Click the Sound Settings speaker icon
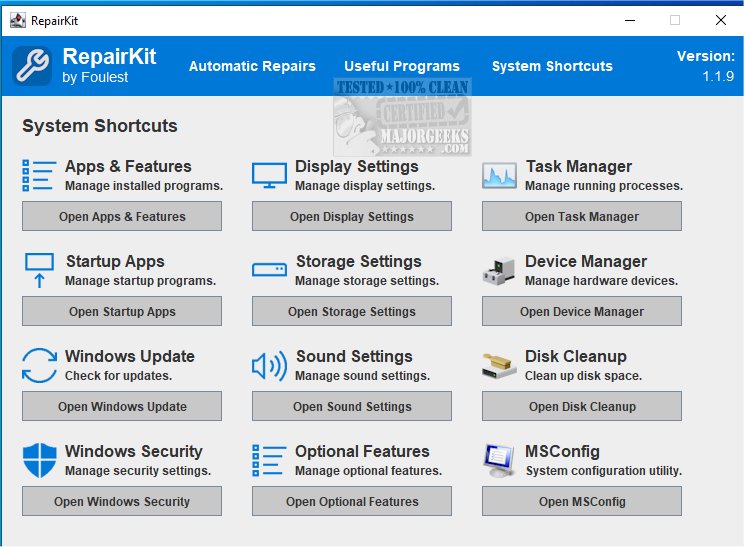 tap(269, 365)
